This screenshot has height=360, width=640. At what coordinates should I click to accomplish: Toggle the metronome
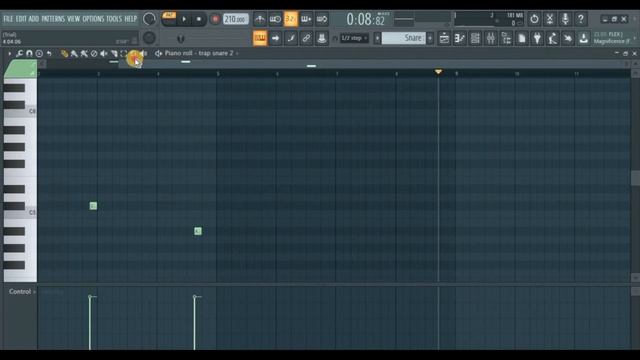tap(260, 19)
